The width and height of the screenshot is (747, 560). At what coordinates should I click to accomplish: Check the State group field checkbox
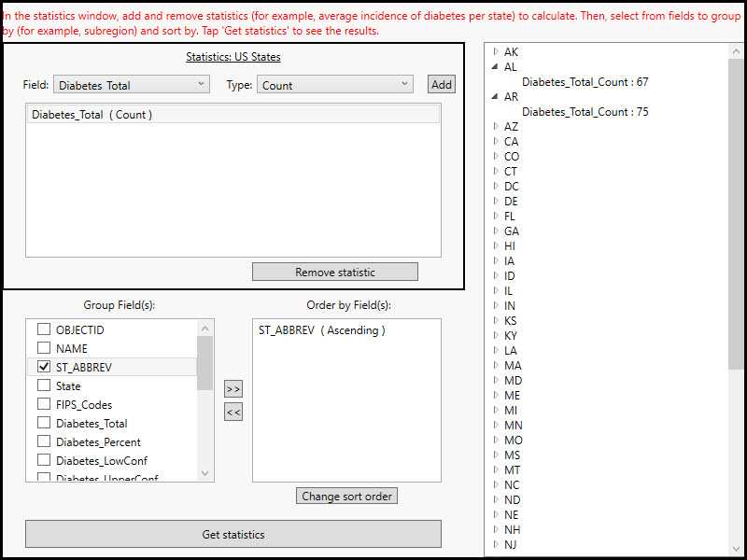tap(44, 385)
